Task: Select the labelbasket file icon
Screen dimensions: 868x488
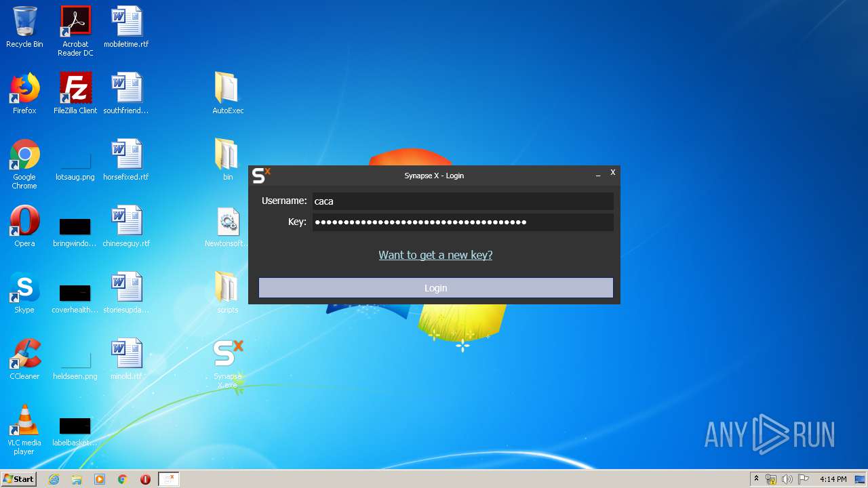Action: point(75,431)
